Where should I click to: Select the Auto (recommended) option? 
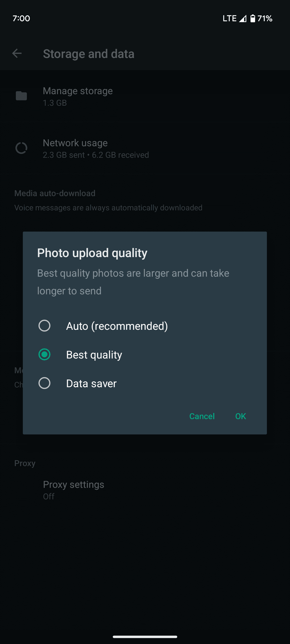click(117, 326)
